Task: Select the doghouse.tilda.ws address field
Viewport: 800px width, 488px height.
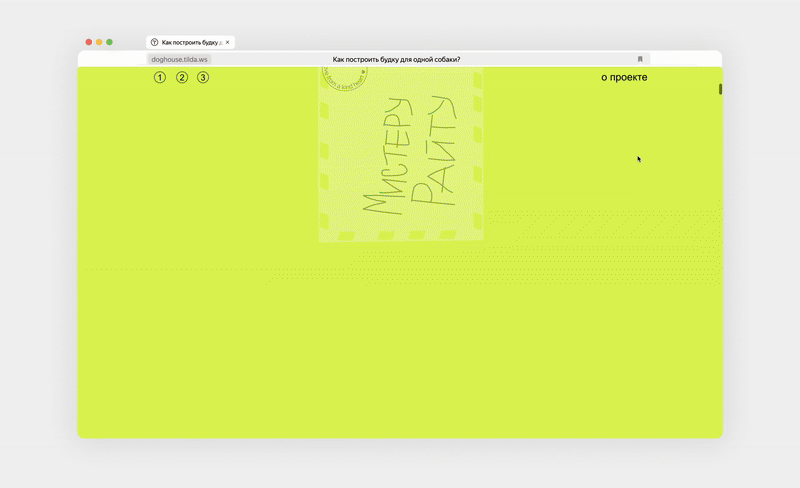Action: [x=179, y=59]
